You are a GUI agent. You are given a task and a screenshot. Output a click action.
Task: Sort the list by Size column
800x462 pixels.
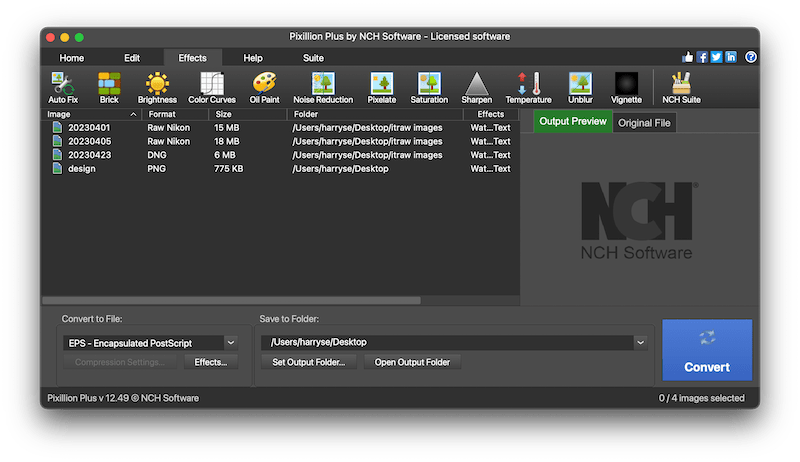[x=247, y=114]
